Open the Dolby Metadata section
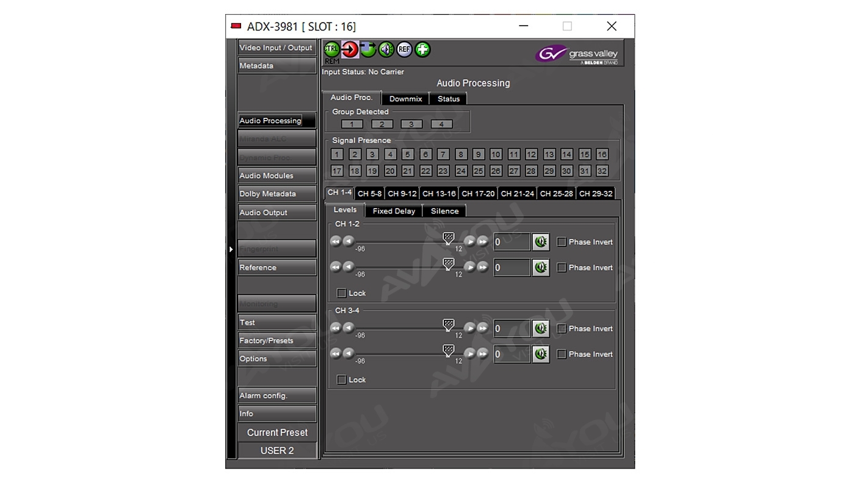 tap(277, 194)
